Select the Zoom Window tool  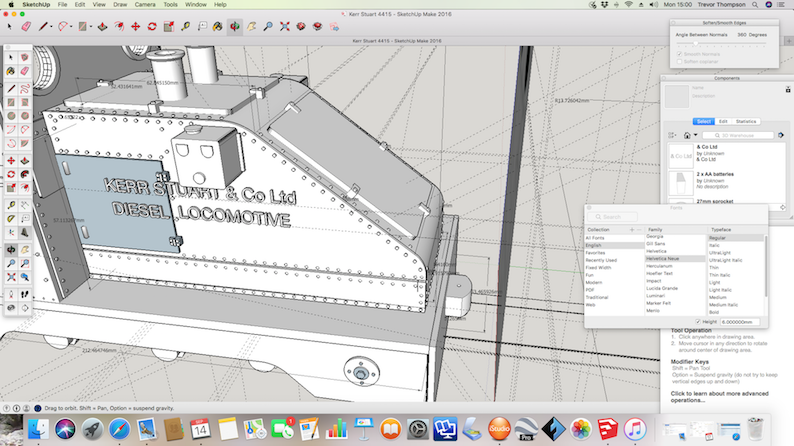(24, 264)
